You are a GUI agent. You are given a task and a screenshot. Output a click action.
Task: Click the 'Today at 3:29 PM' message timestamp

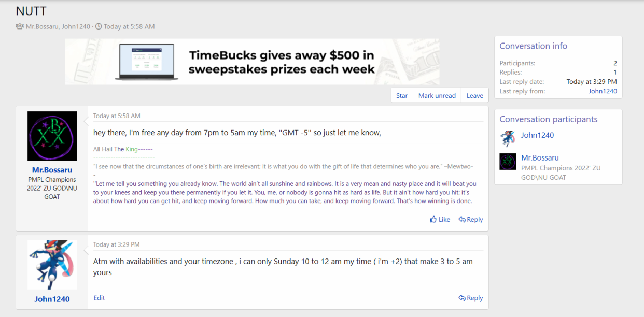[x=116, y=244]
